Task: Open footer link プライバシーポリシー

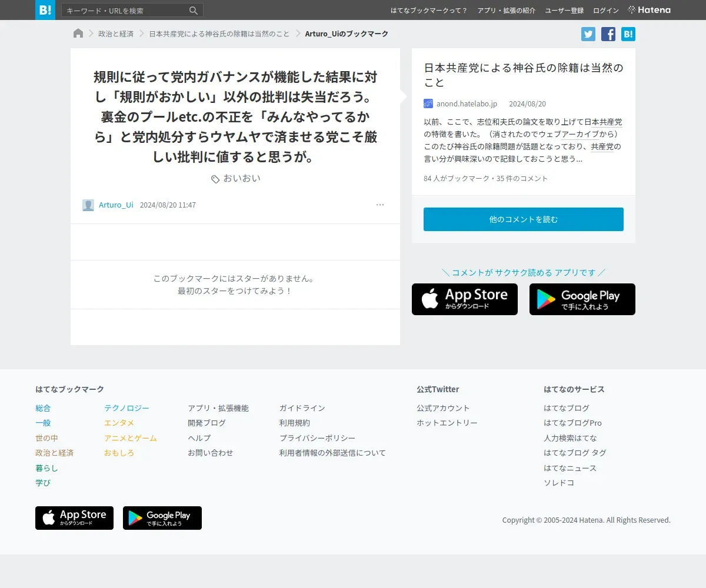Action: click(x=318, y=438)
